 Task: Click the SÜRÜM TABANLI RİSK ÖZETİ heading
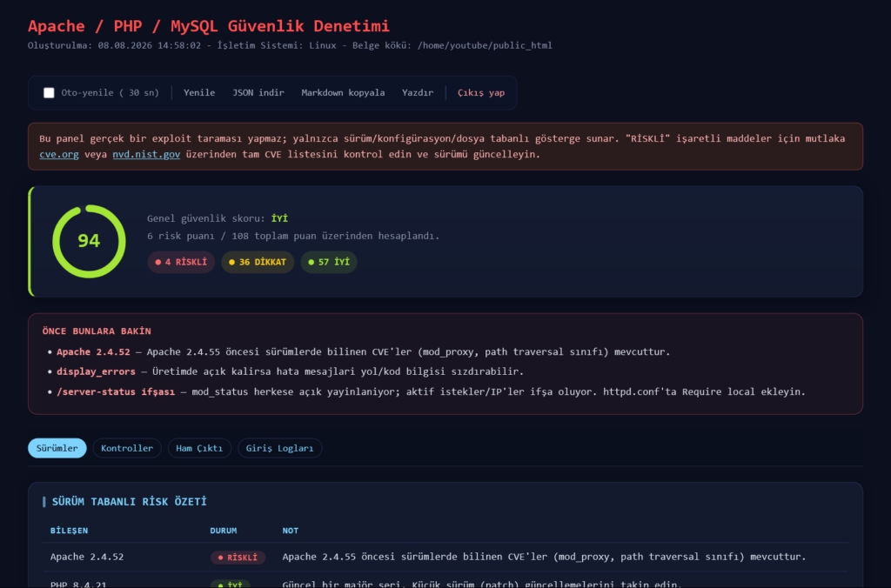click(129, 502)
